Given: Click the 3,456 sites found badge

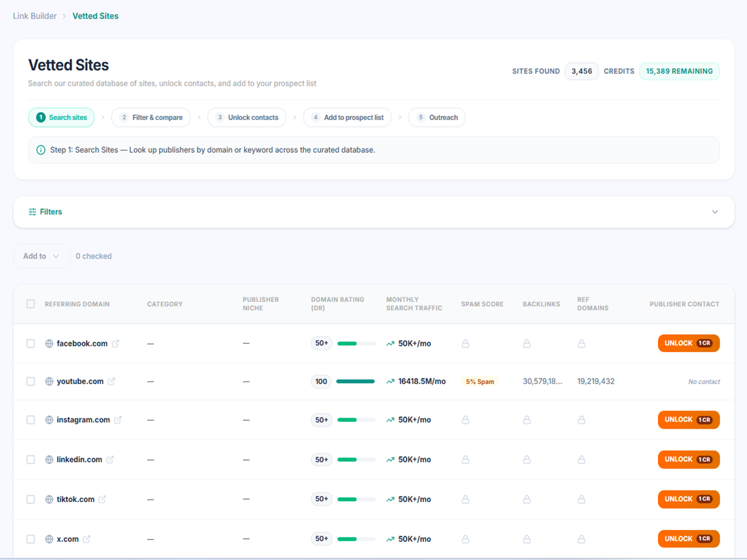Looking at the screenshot, I should tap(582, 72).
